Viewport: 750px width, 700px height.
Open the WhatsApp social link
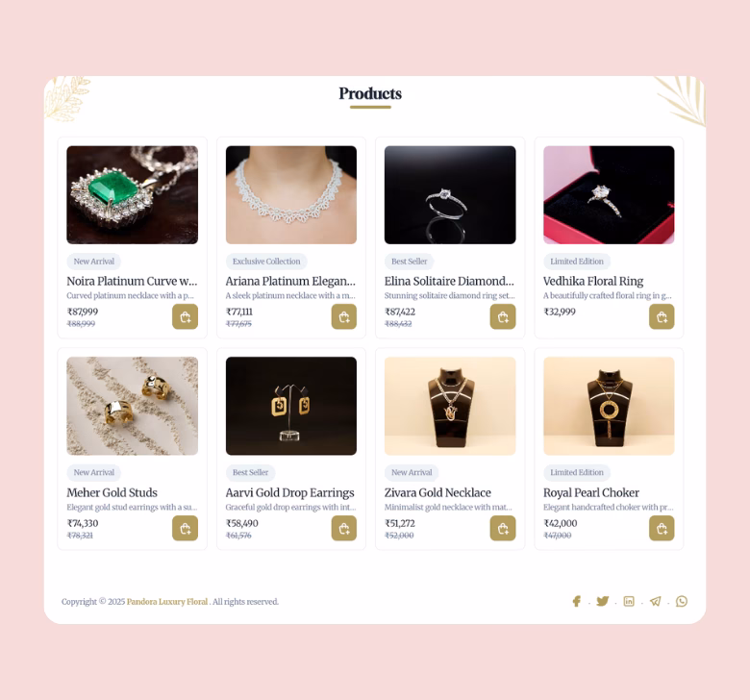point(681,601)
